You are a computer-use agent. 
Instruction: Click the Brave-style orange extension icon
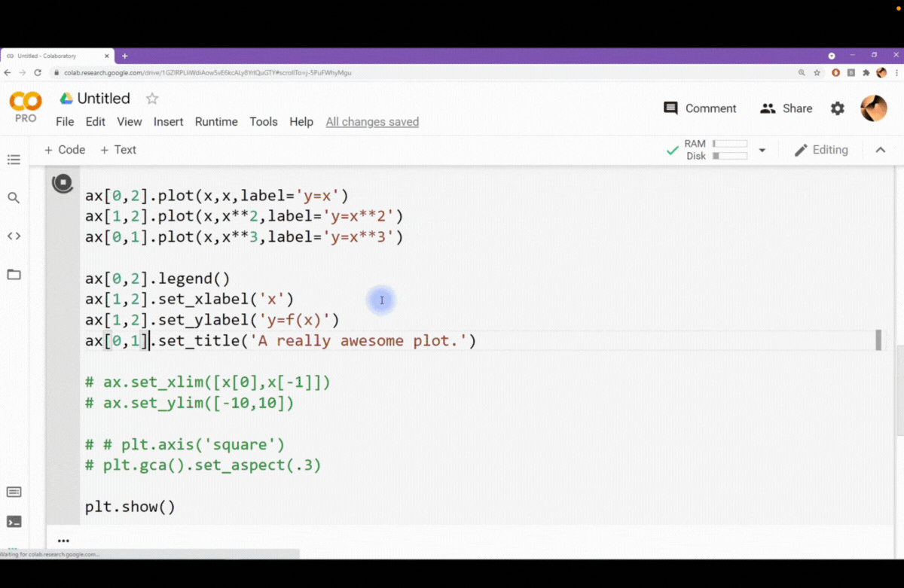click(836, 73)
